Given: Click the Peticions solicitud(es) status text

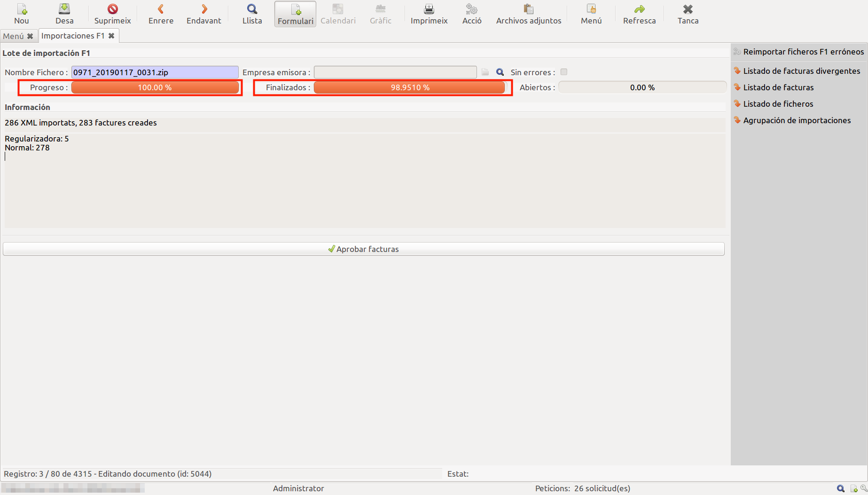Looking at the screenshot, I should 582,488.
